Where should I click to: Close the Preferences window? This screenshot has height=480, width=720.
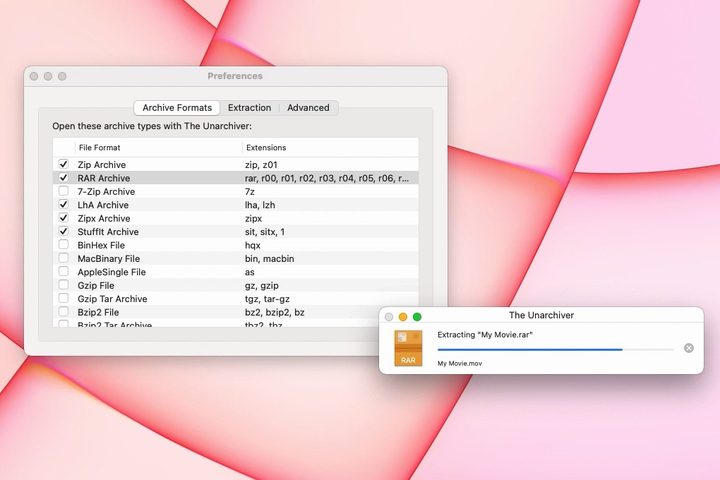tap(33, 76)
